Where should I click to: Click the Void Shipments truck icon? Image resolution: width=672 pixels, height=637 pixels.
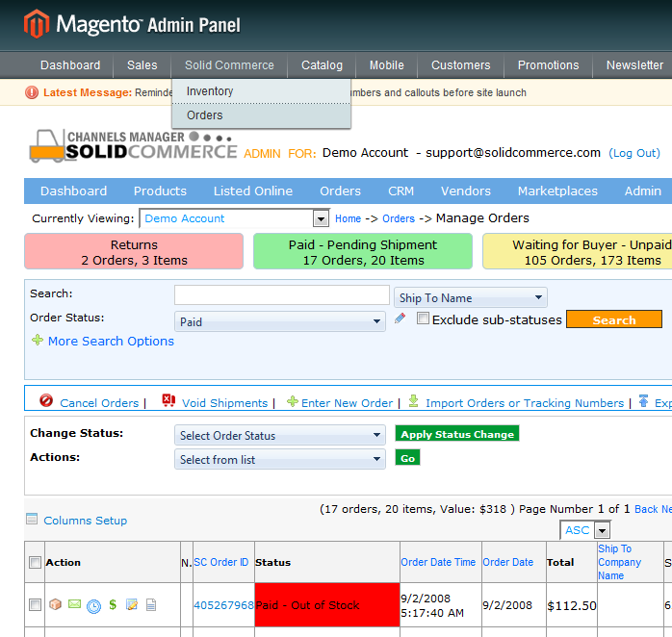[x=168, y=400]
